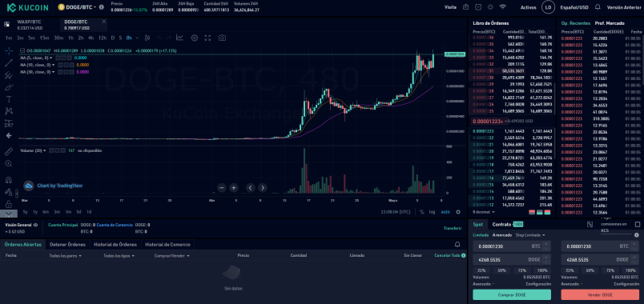
Task: Select the text annotation tool
Action: [9, 99]
